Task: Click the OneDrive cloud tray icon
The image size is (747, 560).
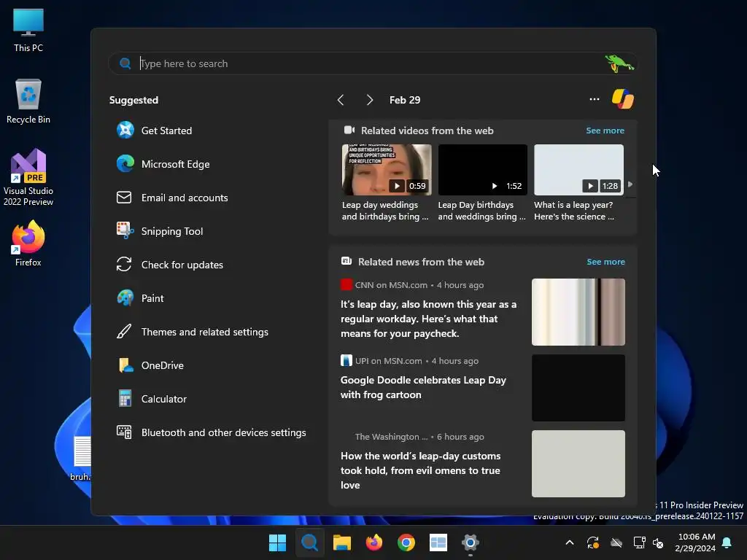Action: click(616, 542)
